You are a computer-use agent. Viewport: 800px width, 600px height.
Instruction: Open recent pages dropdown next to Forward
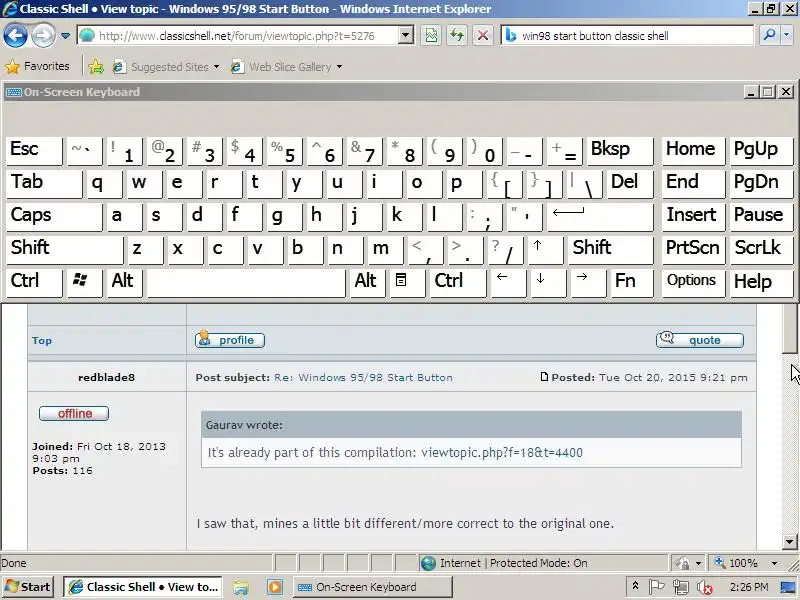(65, 36)
